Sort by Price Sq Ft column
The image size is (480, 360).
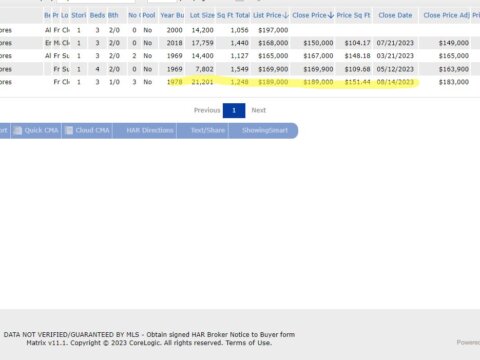(353, 15)
